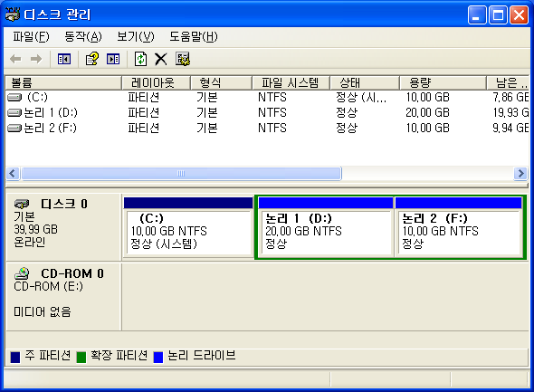Select the 논리 2 (F:) volume row name
This screenshot has width=534, height=392.
click(51, 129)
